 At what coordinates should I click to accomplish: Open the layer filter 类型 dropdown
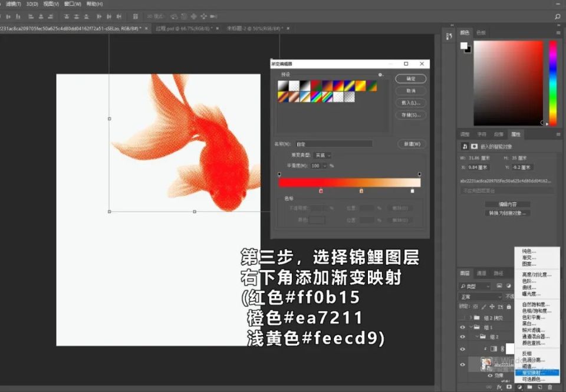(x=475, y=286)
